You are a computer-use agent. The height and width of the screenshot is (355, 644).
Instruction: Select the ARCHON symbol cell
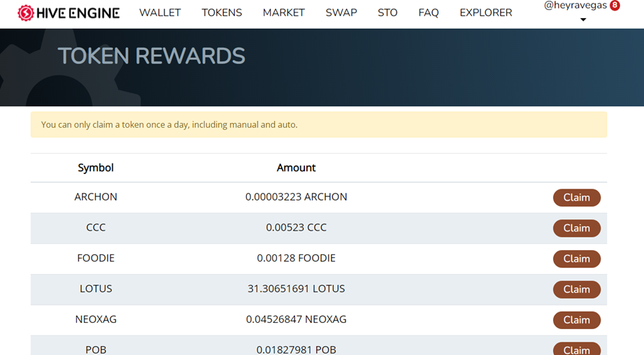click(x=96, y=197)
